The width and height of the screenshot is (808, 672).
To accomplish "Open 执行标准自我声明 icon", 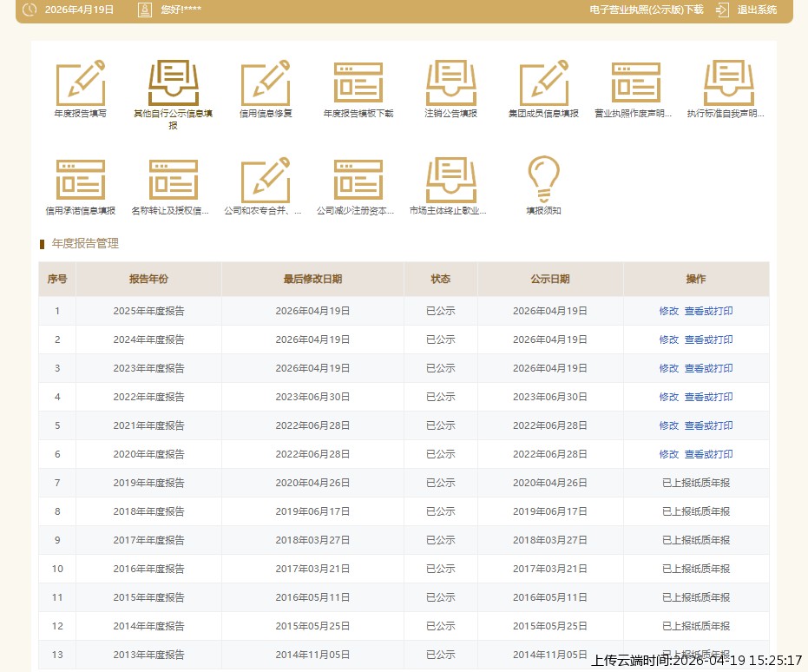I will point(727,83).
